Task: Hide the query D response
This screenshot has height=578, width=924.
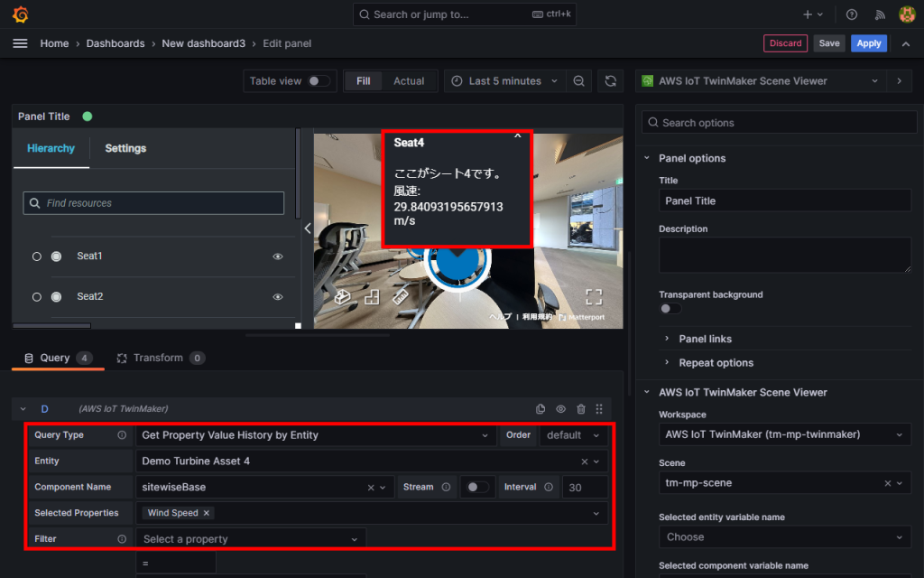Action: pyautogui.click(x=560, y=409)
